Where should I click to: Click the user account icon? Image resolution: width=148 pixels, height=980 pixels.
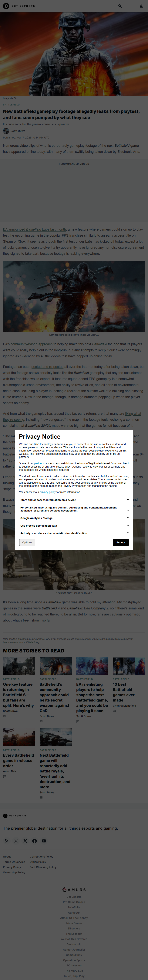click(x=141, y=6)
